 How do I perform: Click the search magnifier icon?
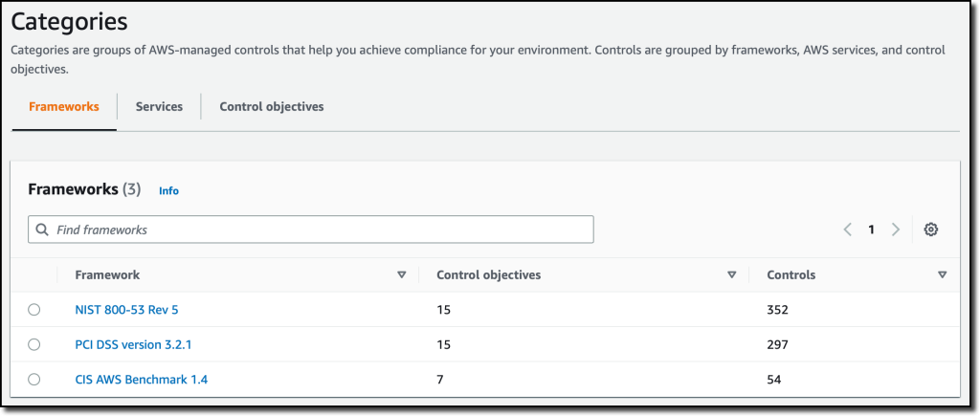coord(42,230)
